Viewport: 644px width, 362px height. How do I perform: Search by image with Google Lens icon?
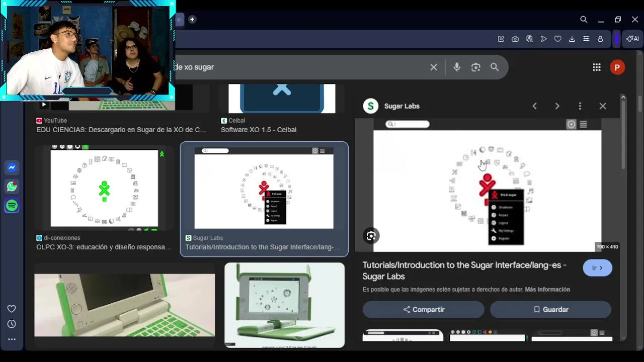pos(475,67)
